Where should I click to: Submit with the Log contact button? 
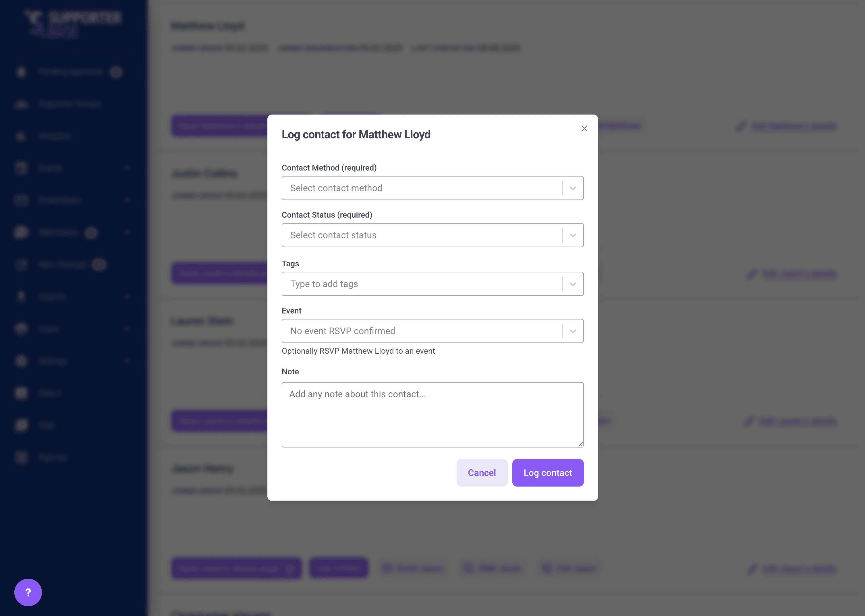[548, 472]
